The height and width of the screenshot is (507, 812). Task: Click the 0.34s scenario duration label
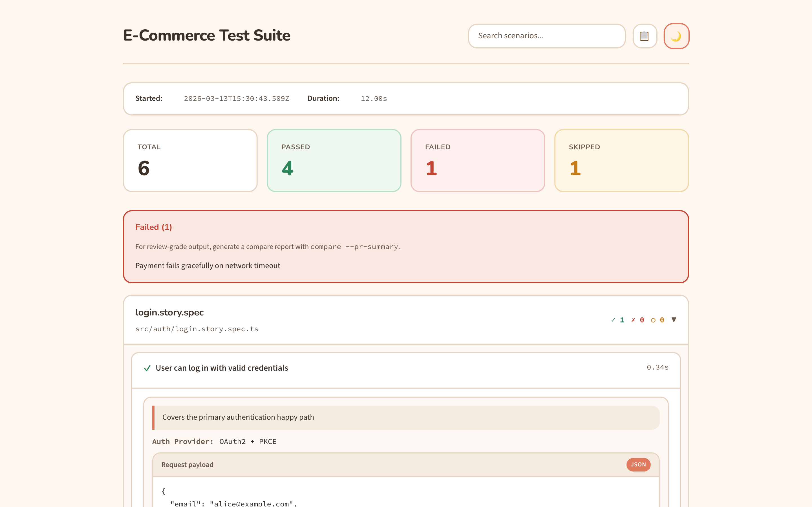[657, 368]
